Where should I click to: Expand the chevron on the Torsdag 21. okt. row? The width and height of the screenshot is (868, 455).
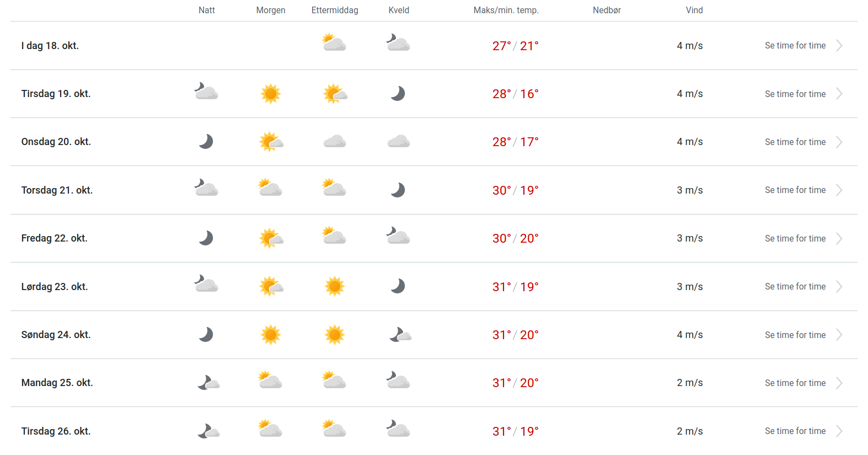click(839, 190)
